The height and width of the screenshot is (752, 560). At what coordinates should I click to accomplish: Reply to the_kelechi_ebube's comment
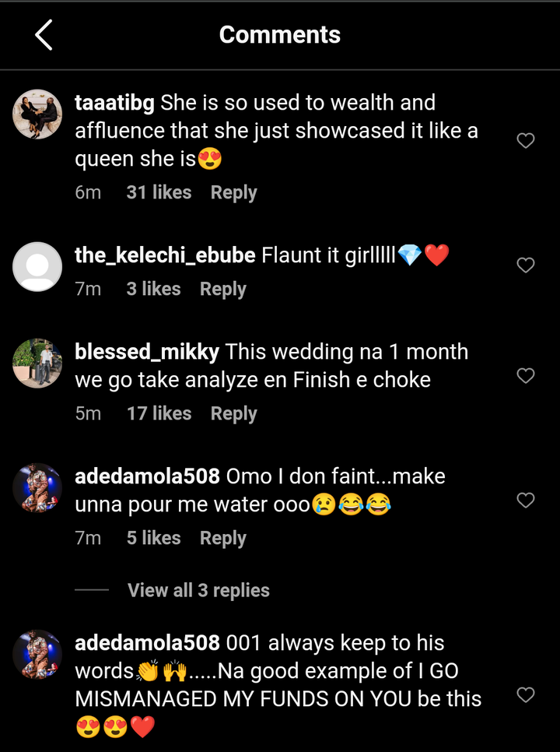222,289
